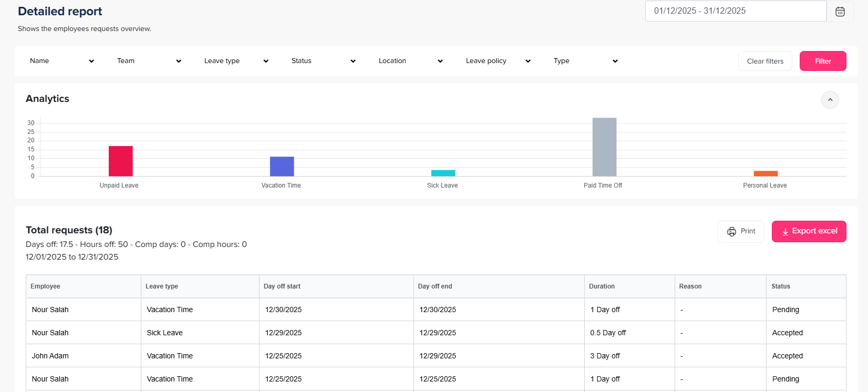This screenshot has width=868, height=392.
Task: Expand the Status filter dropdown
Action: [x=323, y=61]
